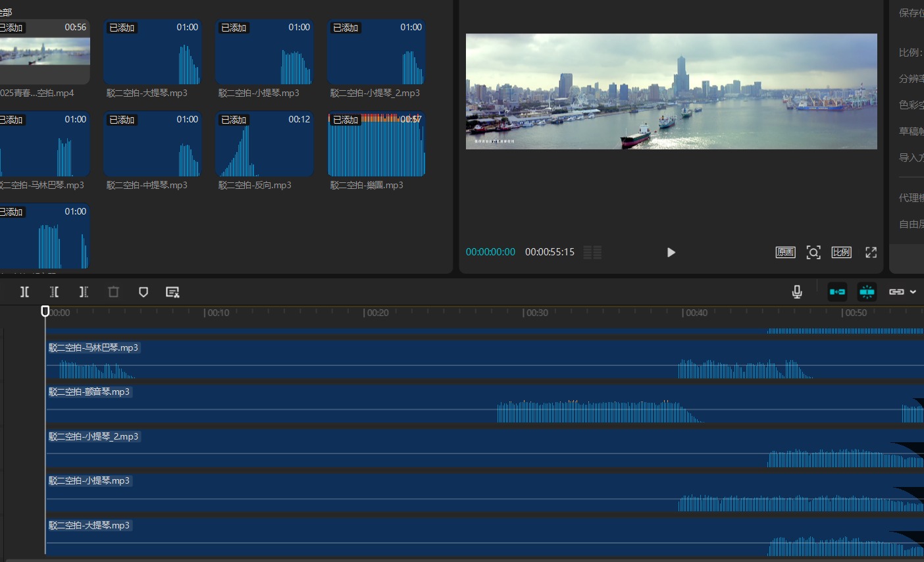
Task: Click the 00:50 mark on timeline ruler
Action: [856, 313]
